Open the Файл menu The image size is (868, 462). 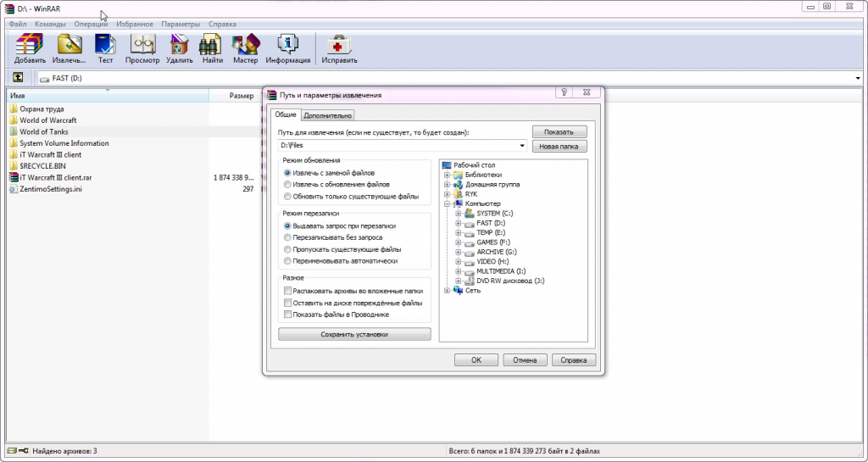click(x=18, y=24)
